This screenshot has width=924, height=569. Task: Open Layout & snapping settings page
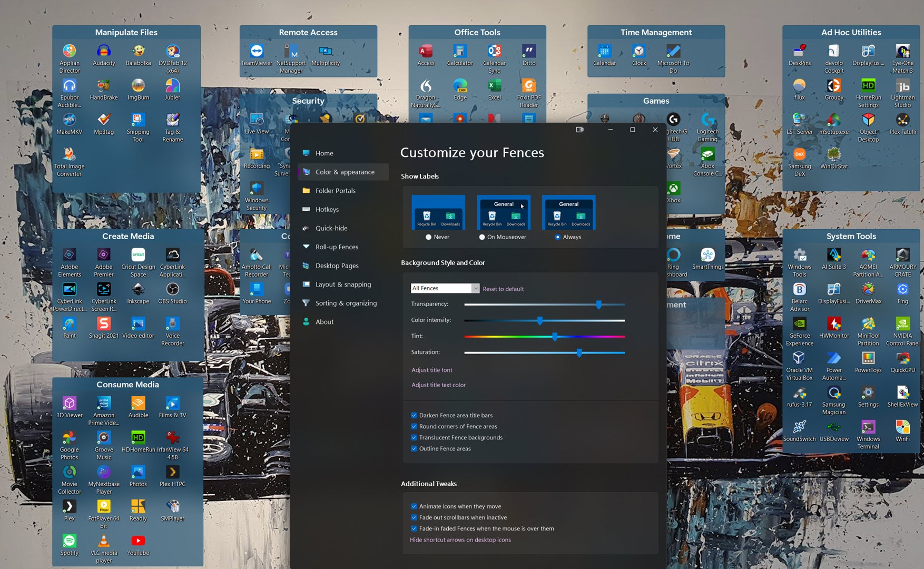pyautogui.click(x=343, y=284)
